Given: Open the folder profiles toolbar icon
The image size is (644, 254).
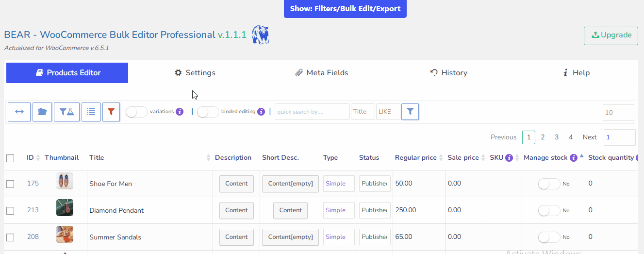Looking at the screenshot, I should pyautogui.click(x=42, y=112).
